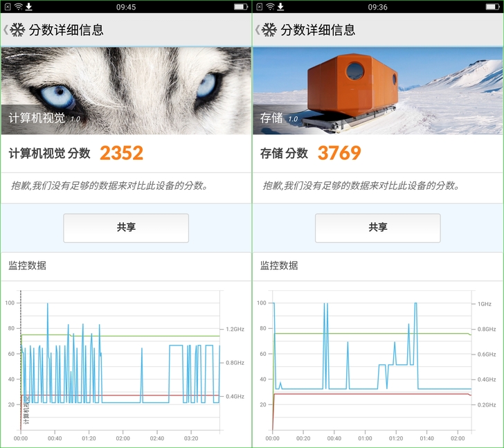Tap 分数详细信息 title on left screen
Viewport: 504px width, 448px height.
pyautogui.click(x=66, y=30)
